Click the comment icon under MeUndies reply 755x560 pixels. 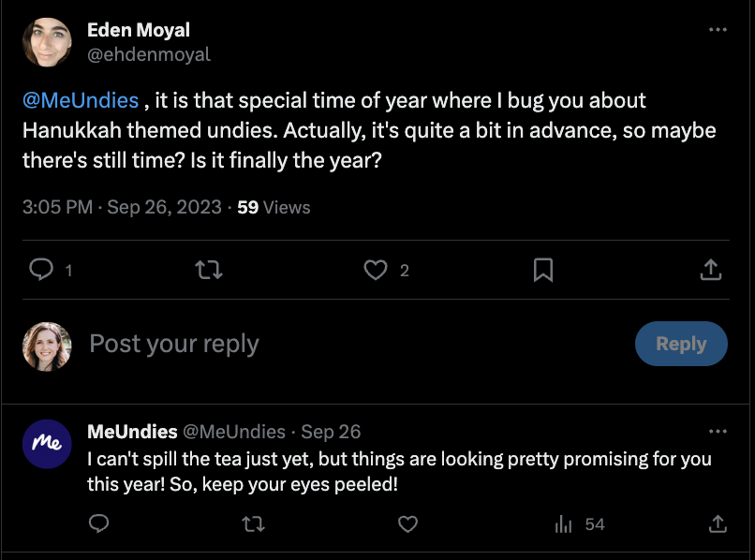(x=98, y=524)
